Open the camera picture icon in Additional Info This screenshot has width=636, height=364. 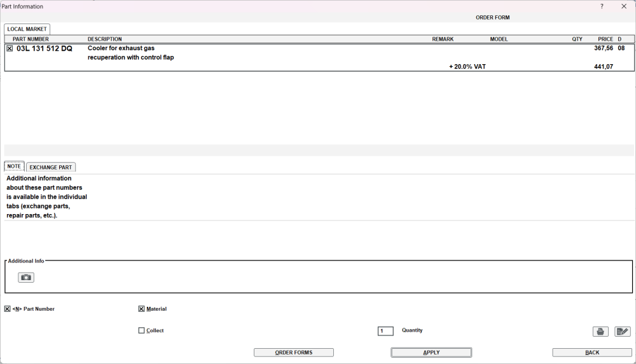click(x=26, y=277)
